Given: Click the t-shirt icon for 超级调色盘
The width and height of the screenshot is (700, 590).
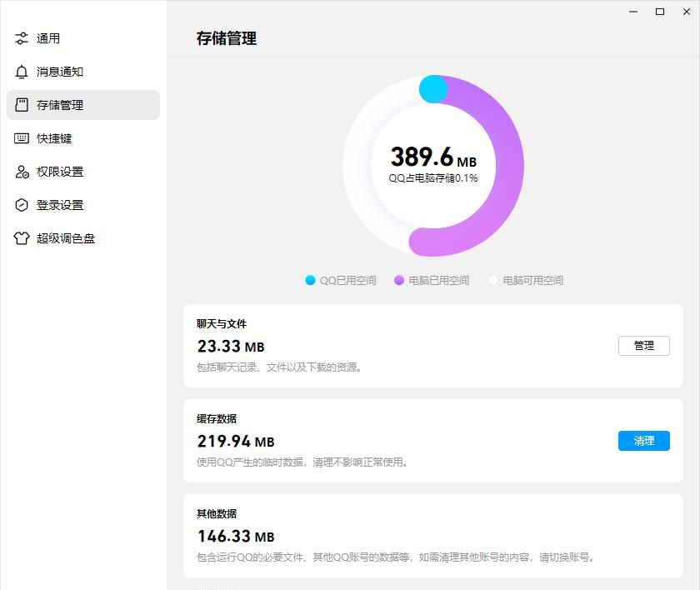Looking at the screenshot, I should click(22, 238).
